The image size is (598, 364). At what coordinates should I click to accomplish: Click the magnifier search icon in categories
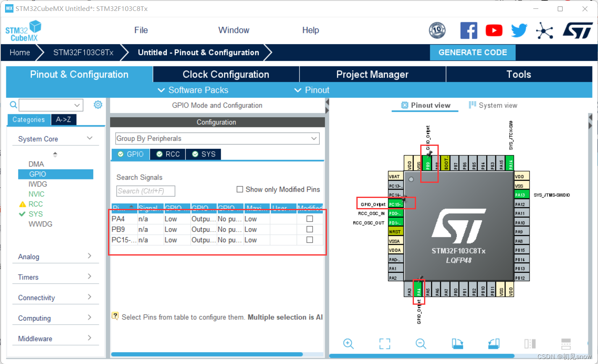pos(13,105)
